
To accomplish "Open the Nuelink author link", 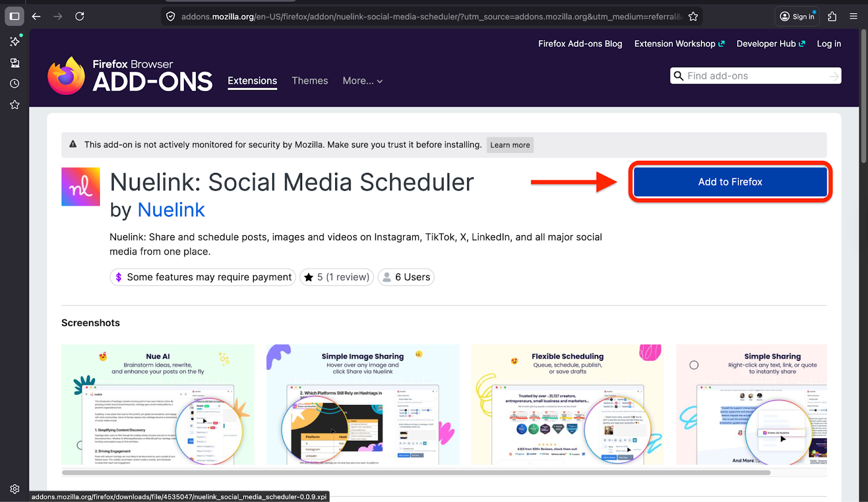I will coord(171,210).
